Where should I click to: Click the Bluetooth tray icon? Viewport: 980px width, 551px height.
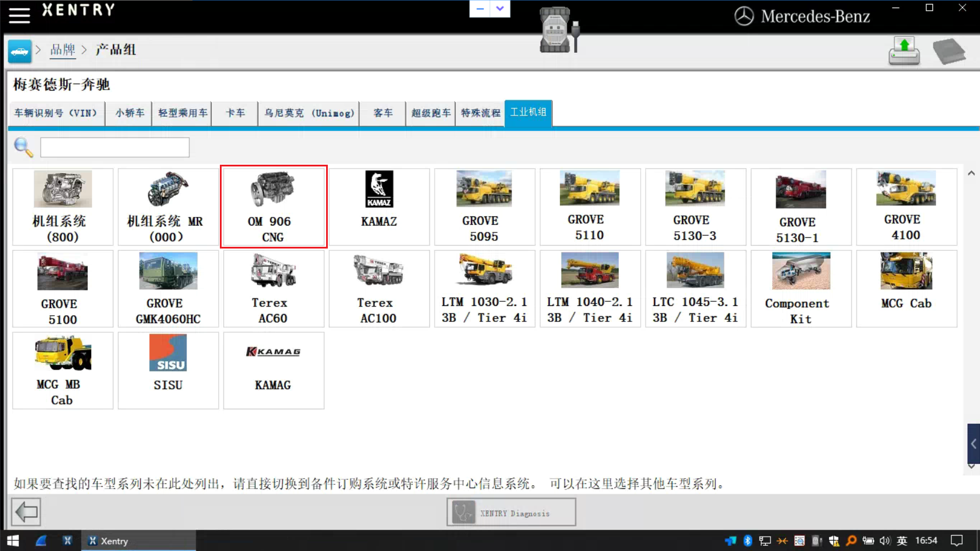point(747,541)
